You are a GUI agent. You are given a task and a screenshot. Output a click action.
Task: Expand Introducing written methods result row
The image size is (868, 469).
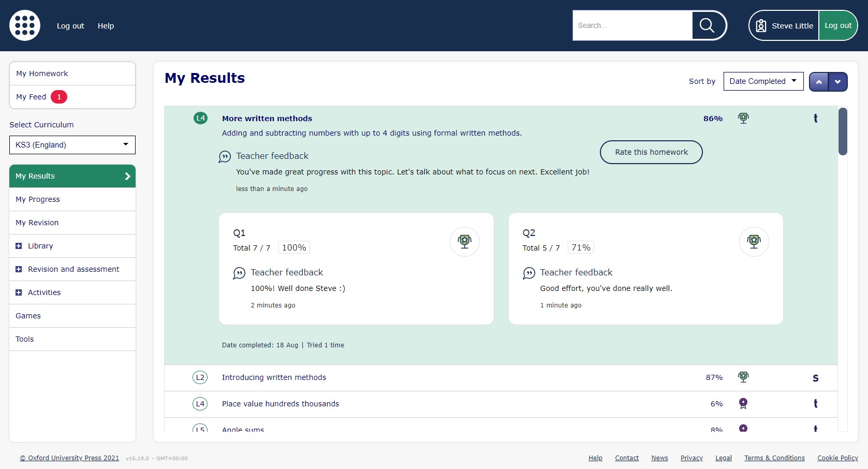tap(501, 378)
